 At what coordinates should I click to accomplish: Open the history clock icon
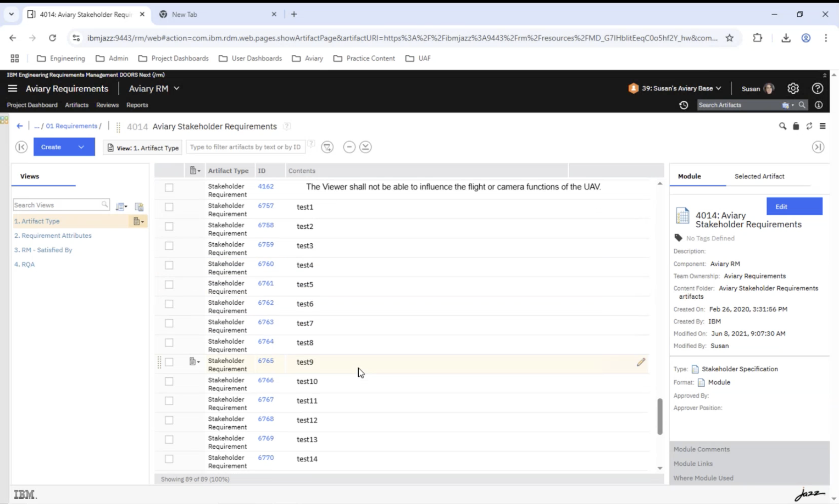pos(683,105)
